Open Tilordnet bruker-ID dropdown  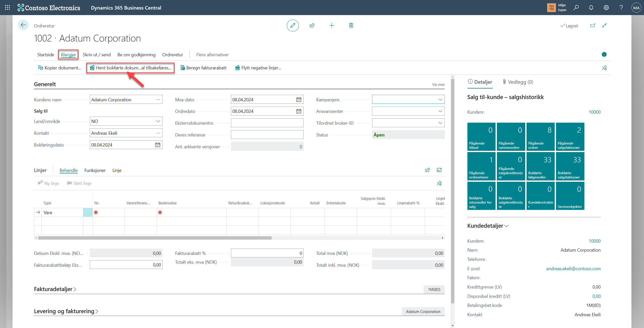tap(440, 123)
